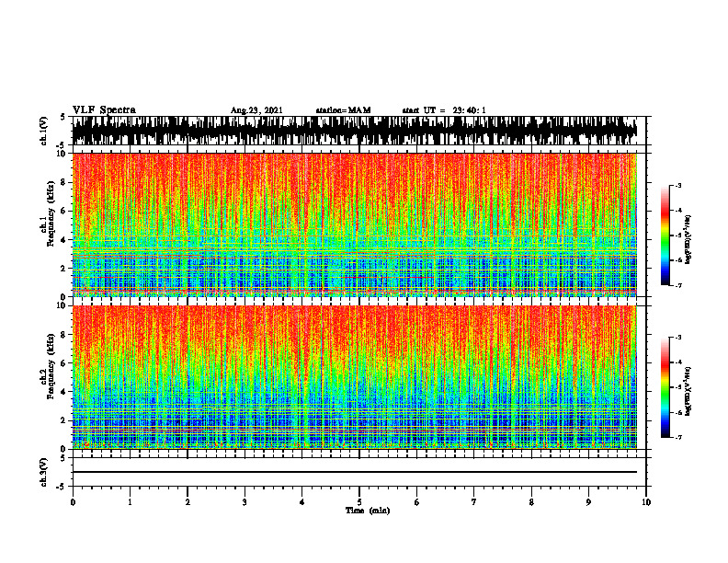Screen dimensions: 728x563
Task: Click the "2" kHz tick on the ch.2 frequency axis
Action: coord(64,420)
